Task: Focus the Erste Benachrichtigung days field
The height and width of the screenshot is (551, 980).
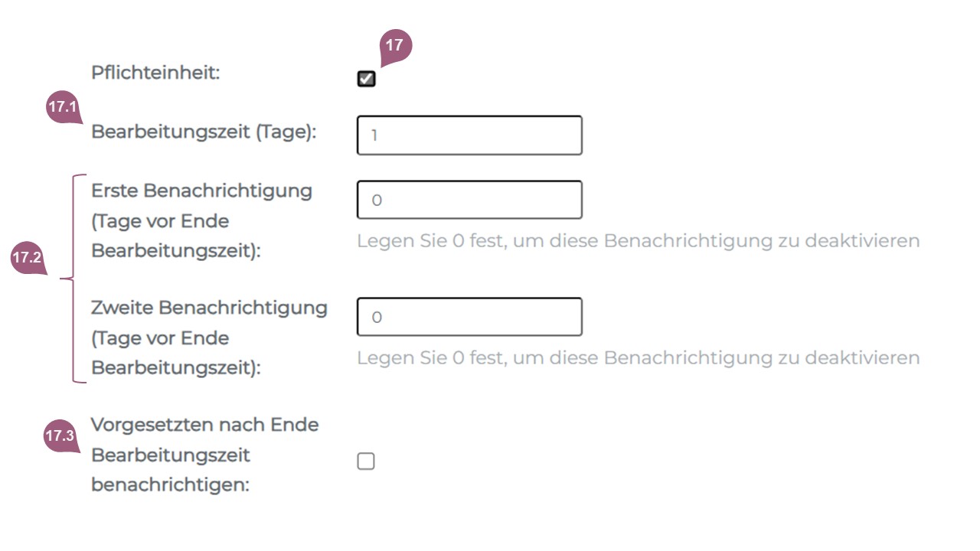Action: tap(469, 201)
